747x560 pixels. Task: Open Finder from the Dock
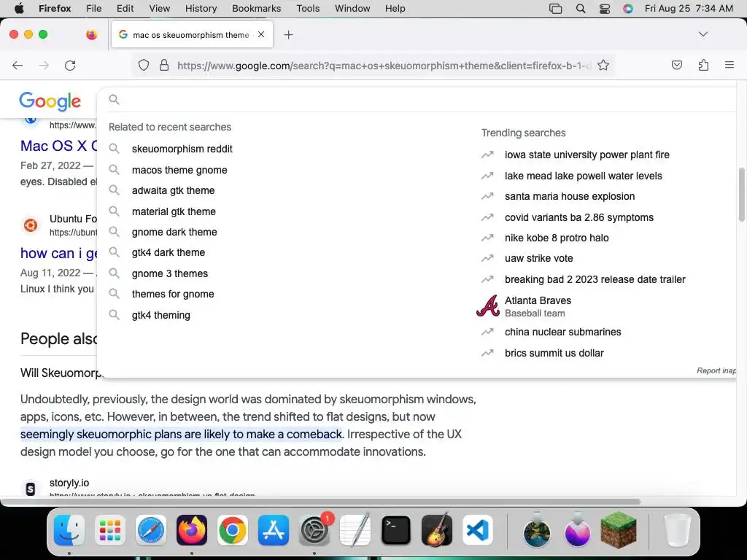tap(69, 530)
